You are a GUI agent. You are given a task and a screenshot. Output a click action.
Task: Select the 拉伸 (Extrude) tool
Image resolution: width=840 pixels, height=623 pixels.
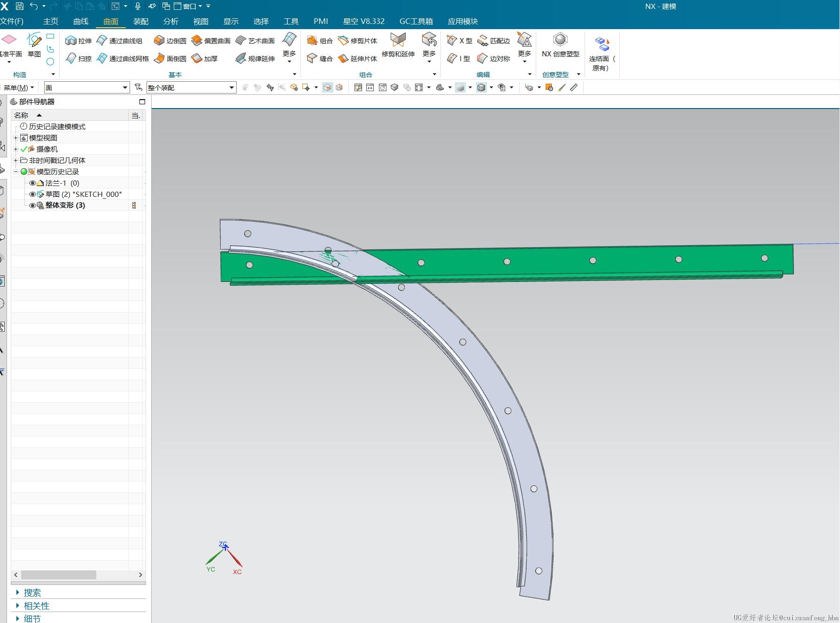point(78,41)
